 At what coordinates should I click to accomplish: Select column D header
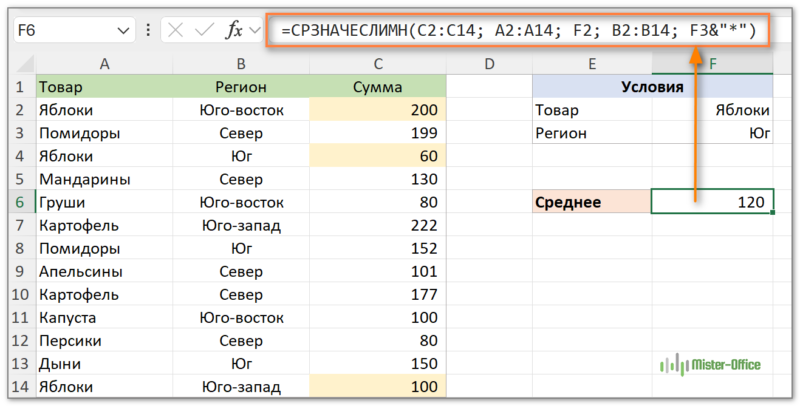(x=489, y=64)
